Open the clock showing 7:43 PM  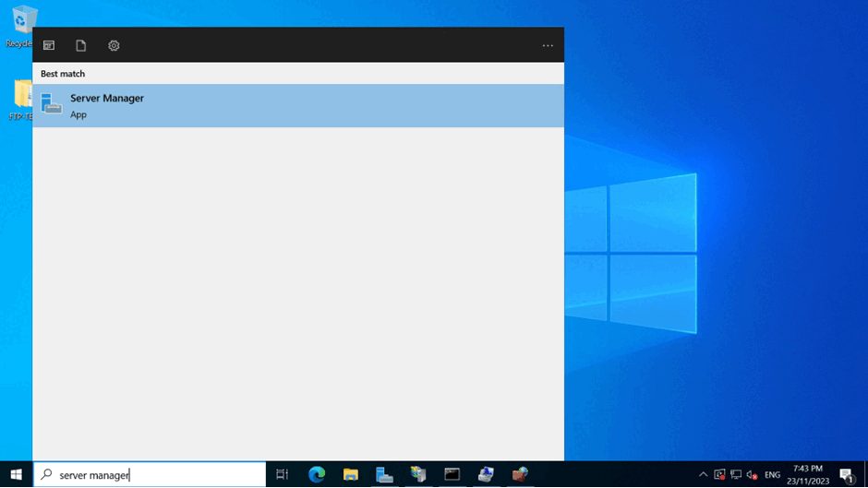coord(808,475)
